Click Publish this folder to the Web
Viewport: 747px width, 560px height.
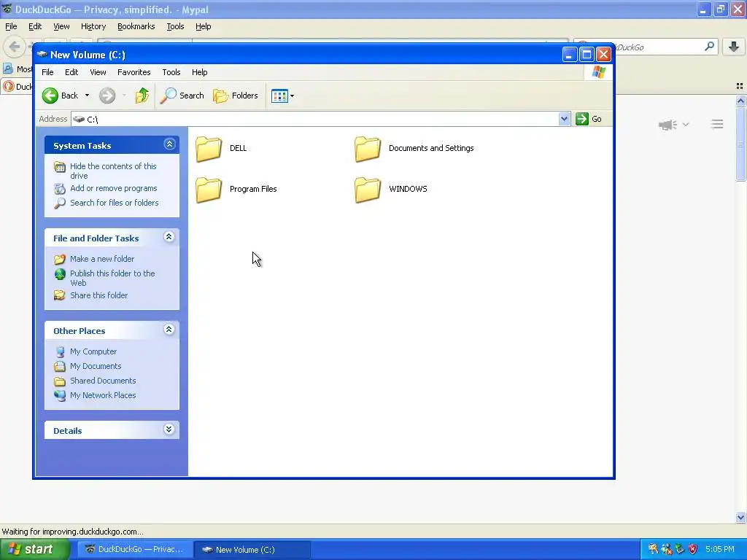(x=112, y=278)
